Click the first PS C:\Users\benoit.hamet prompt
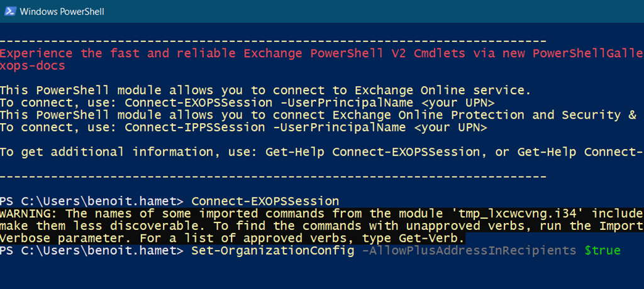The image size is (644, 289). tap(91, 201)
